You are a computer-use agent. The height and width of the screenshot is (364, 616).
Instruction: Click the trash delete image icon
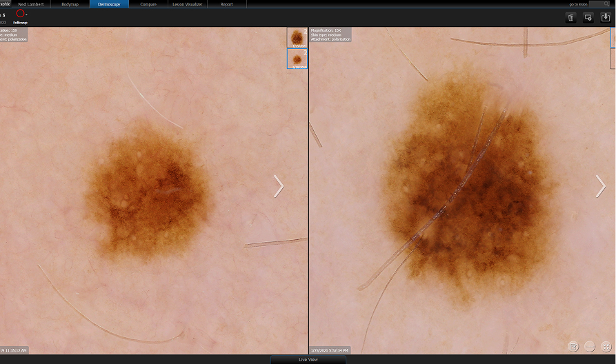571,17
